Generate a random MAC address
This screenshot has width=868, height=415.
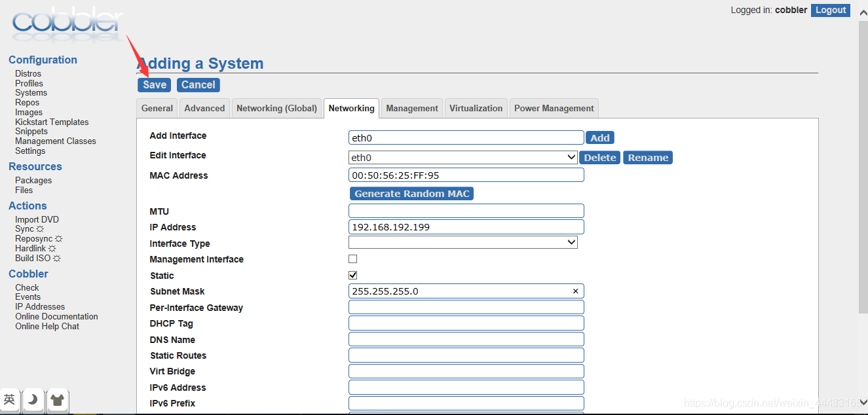tap(412, 194)
